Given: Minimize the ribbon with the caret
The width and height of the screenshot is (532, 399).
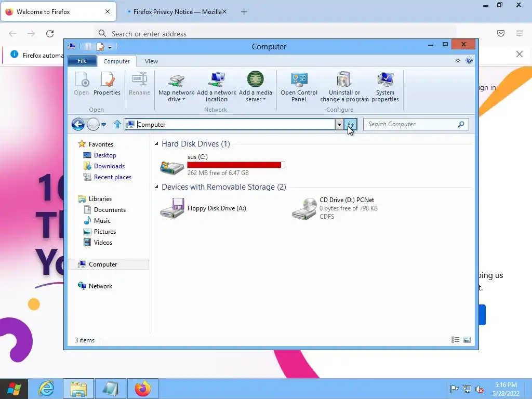Looking at the screenshot, I should 458,61.
